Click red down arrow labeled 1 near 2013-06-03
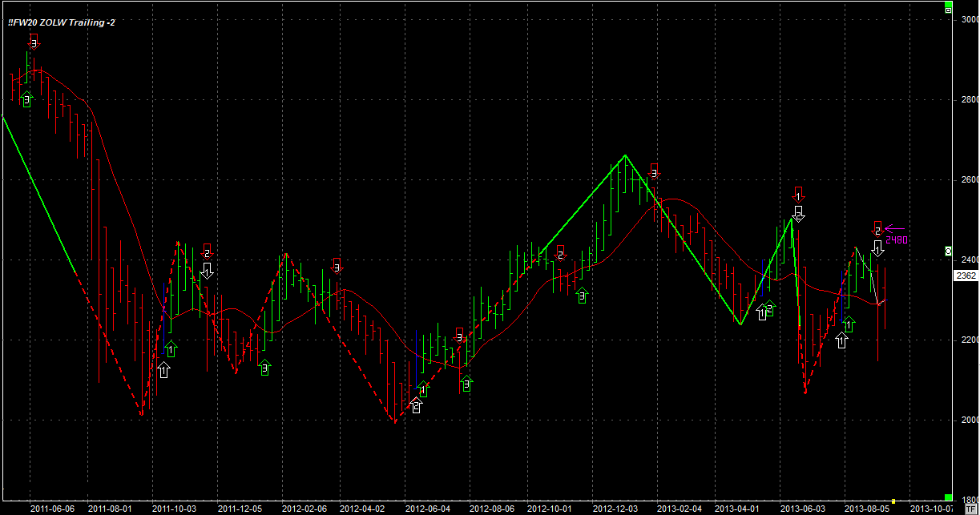Screen dimensions: 980x515 (797, 194)
